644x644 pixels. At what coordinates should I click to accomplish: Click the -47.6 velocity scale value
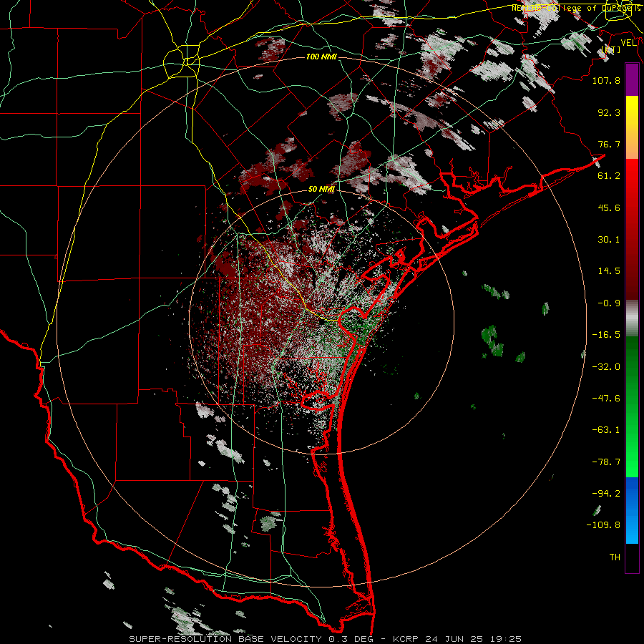[x=606, y=399]
